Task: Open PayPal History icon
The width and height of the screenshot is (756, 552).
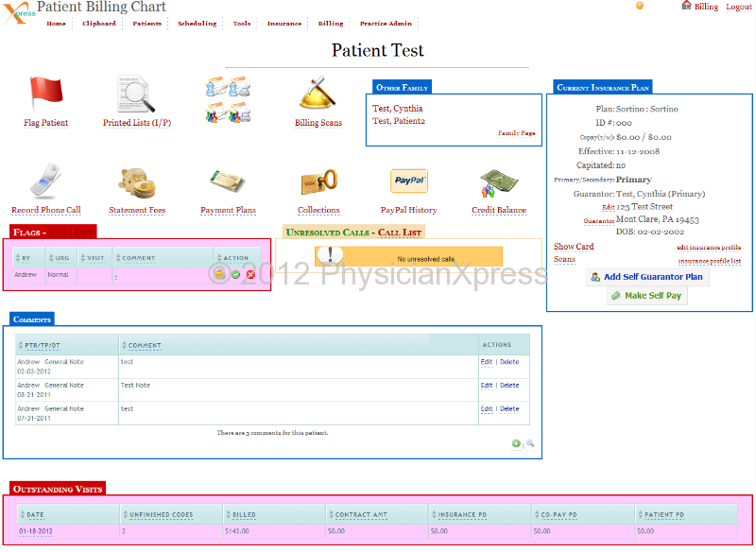Action: point(409,181)
